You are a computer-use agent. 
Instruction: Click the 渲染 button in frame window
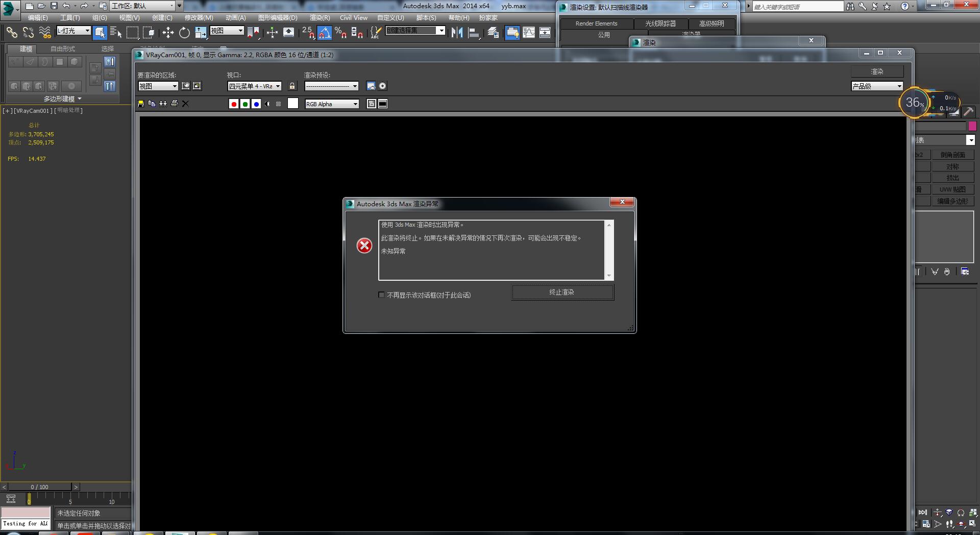pyautogui.click(x=877, y=71)
